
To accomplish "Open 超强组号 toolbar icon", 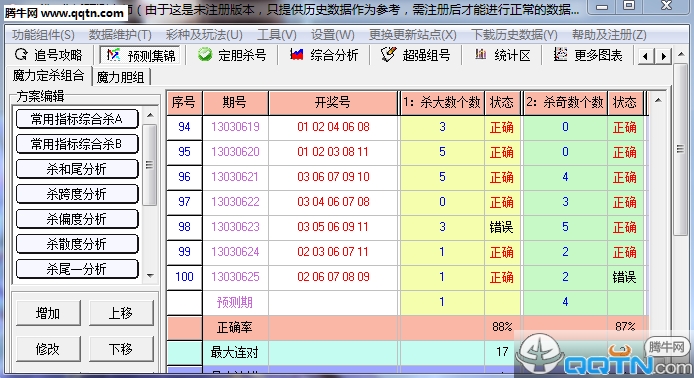I will pos(388,55).
